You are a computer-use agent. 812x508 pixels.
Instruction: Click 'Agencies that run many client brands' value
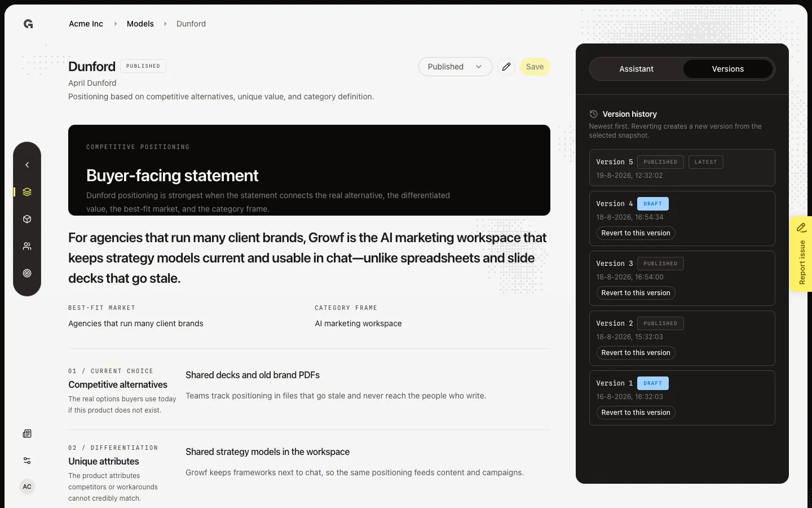(x=136, y=323)
